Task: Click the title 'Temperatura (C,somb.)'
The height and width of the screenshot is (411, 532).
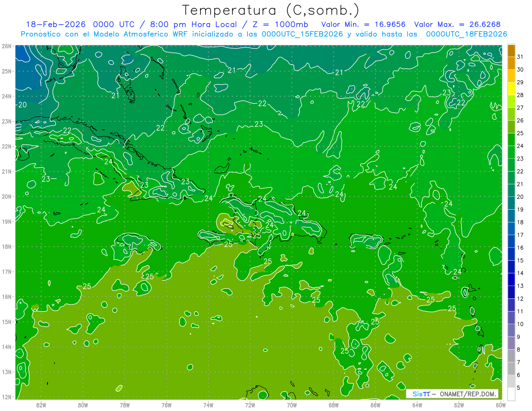Action: [271, 10]
